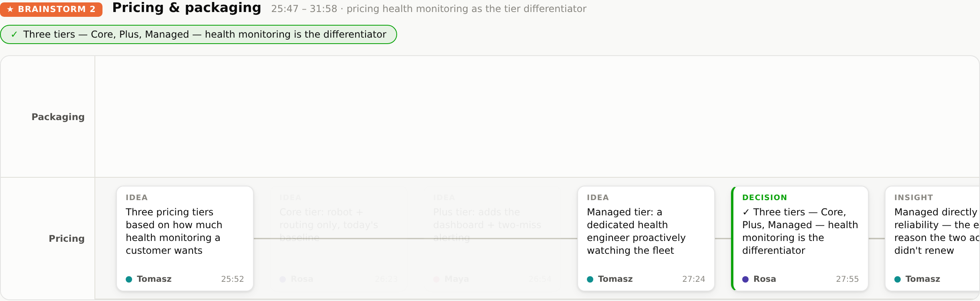
Task: Click the 25:52 timestamp
Action: point(233,279)
